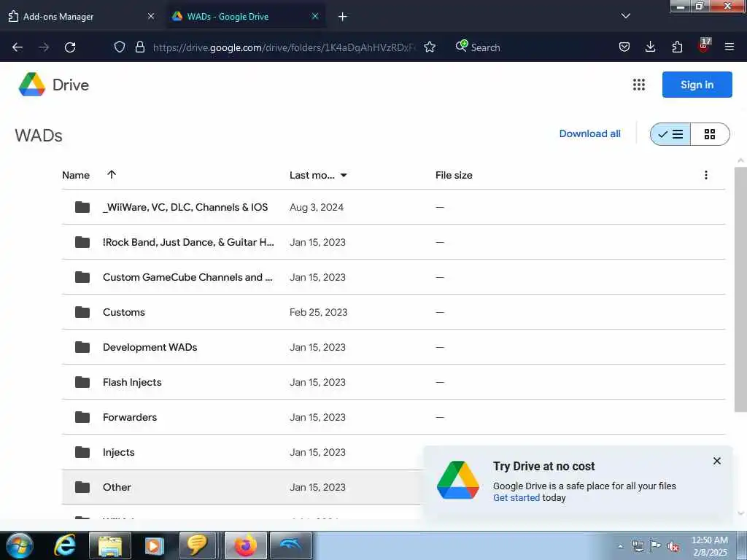Select the WADs - Google Drive tab
This screenshot has height=560, width=747.
coord(247,16)
